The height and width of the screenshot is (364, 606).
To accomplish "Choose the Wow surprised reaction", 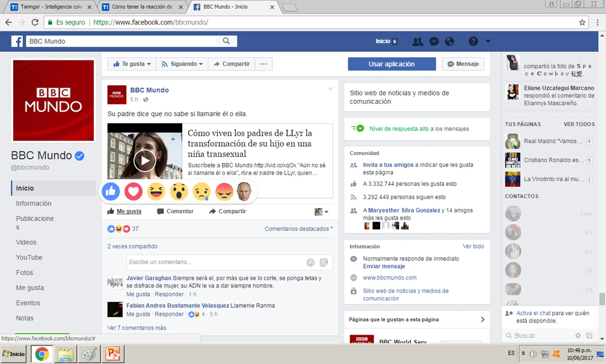I will (x=179, y=192).
